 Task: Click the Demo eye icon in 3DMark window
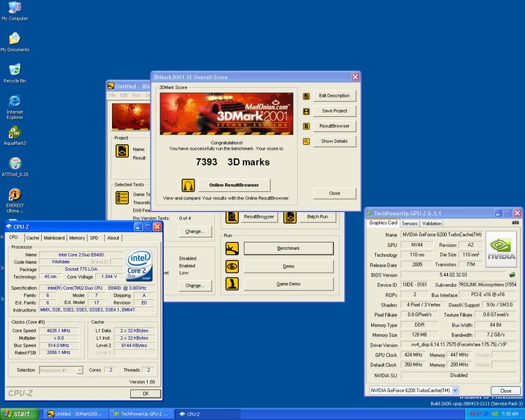pyautogui.click(x=232, y=267)
